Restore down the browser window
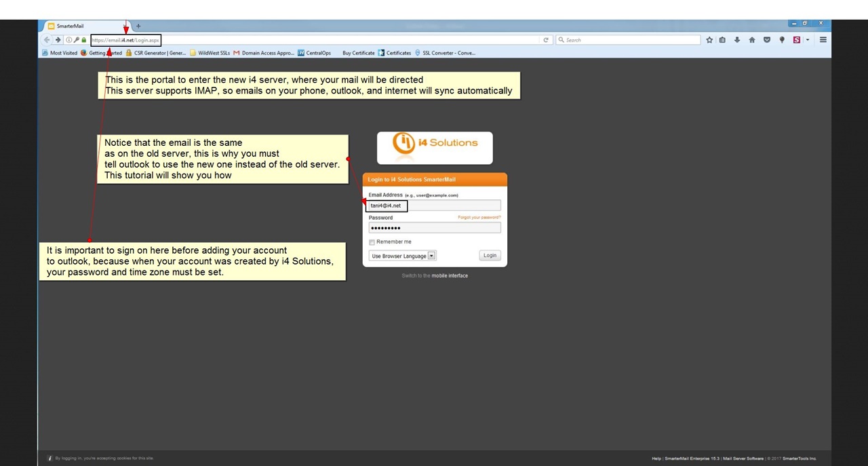The width and height of the screenshot is (868, 466). [x=805, y=24]
